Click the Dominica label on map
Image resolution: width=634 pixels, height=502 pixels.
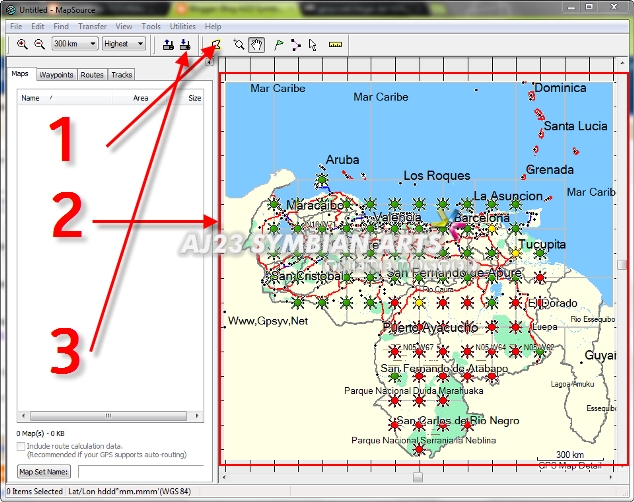(x=560, y=88)
